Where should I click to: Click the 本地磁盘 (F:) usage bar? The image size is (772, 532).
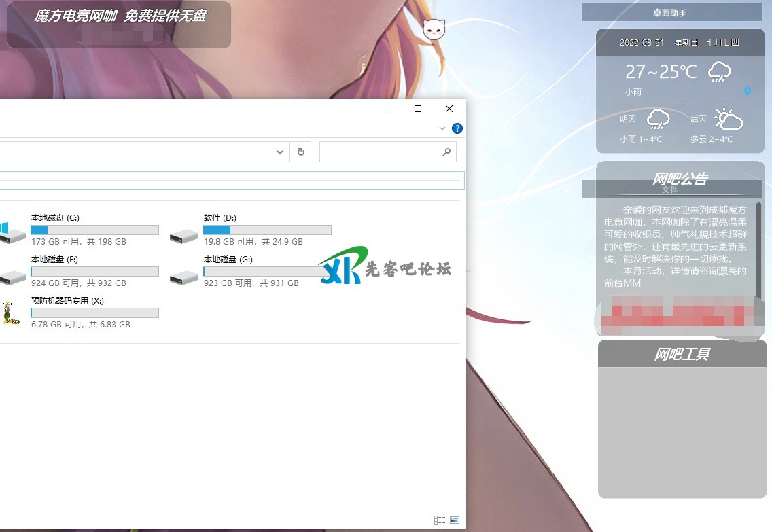coord(94,272)
